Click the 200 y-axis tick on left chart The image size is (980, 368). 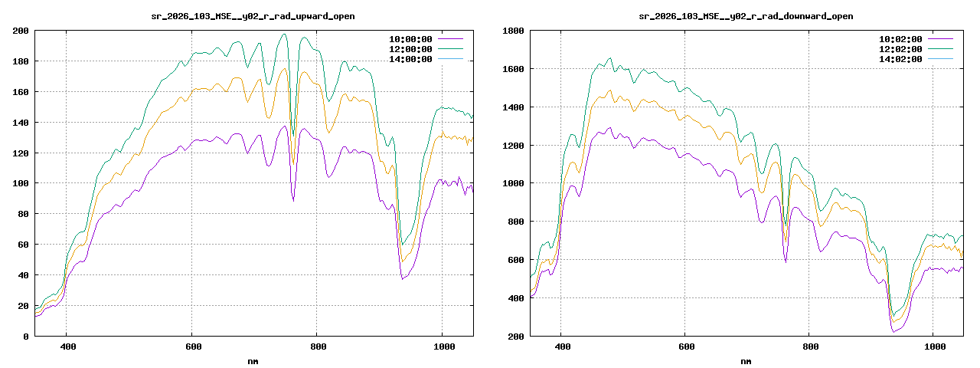click(21, 31)
